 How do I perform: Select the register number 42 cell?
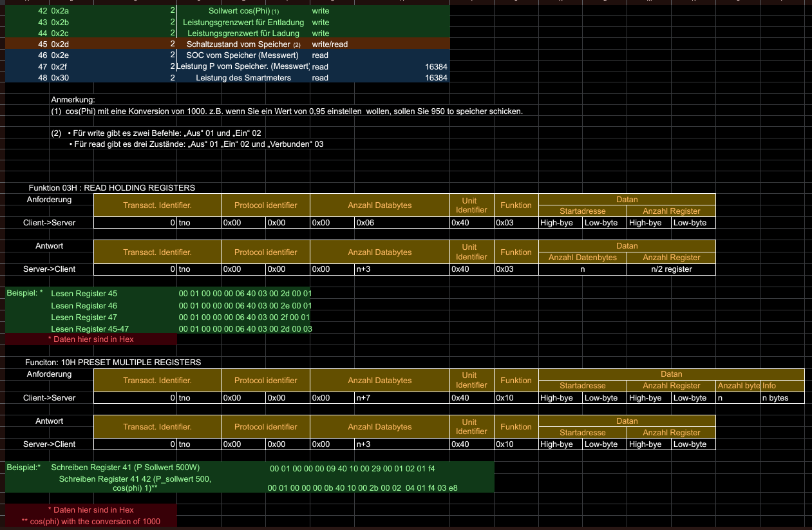42,11
